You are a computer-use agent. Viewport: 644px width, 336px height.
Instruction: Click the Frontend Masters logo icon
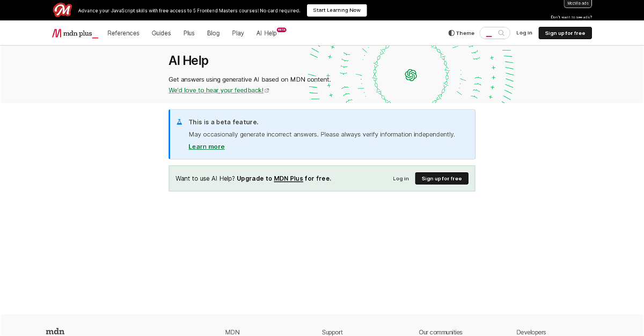point(62,10)
